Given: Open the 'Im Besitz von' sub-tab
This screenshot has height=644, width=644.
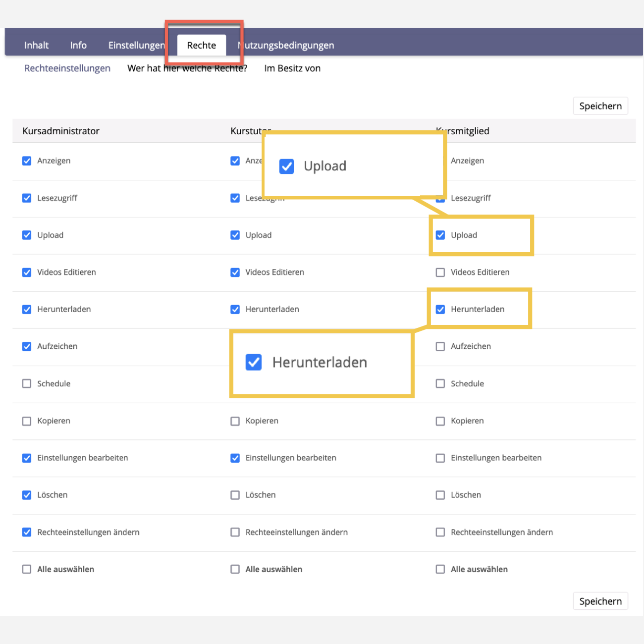Looking at the screenshot, I should [292, 68].
